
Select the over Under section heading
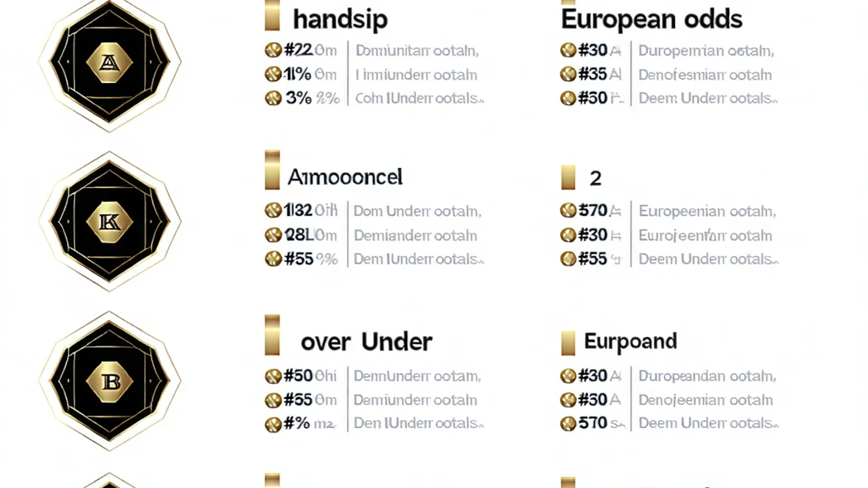[366, 341]
